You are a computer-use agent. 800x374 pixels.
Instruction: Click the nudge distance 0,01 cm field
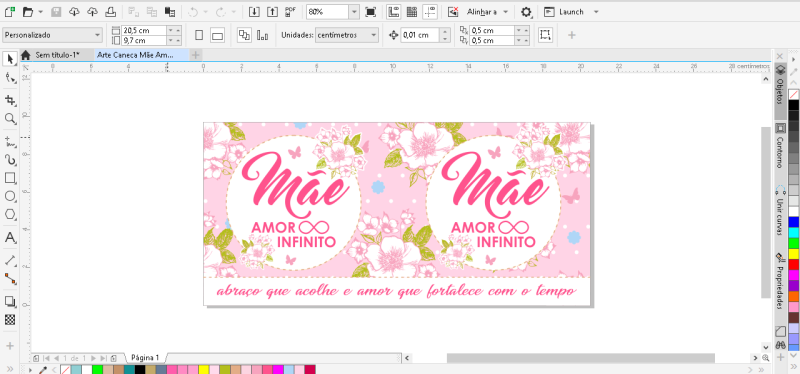click(x=420, y=35)
